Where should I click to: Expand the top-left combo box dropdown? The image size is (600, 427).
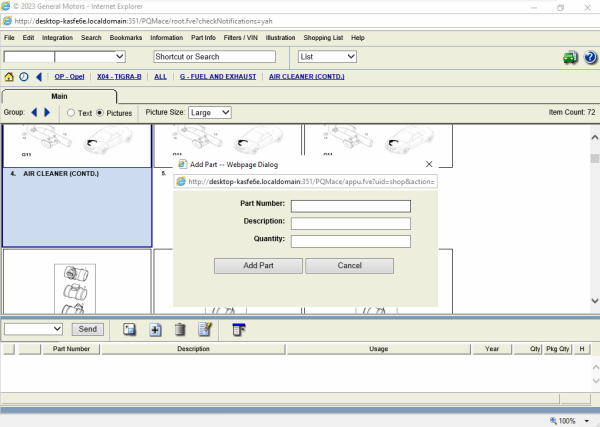[x=120, y=57]
